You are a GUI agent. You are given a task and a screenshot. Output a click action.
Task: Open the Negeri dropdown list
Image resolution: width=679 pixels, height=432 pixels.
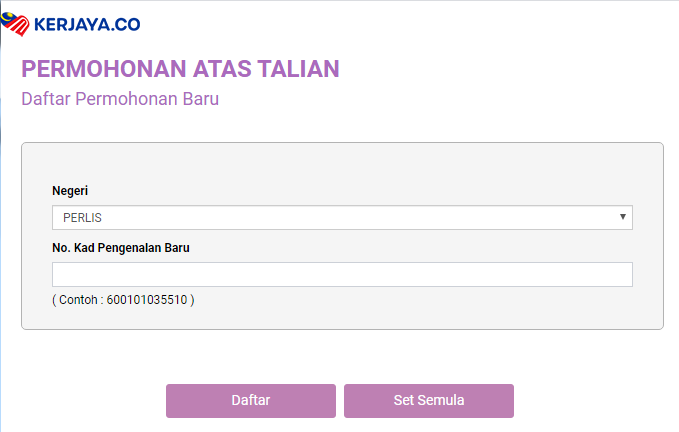point(341,217)
